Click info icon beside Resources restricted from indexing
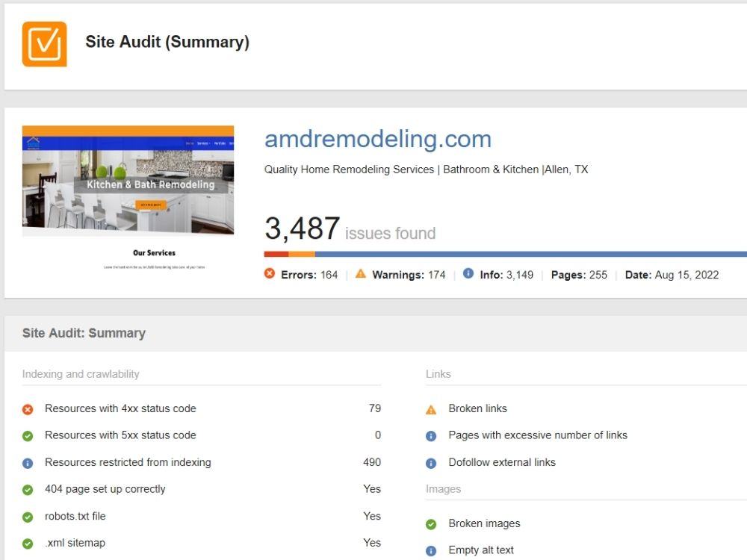The image size is (747, 560). pos(28,464)
